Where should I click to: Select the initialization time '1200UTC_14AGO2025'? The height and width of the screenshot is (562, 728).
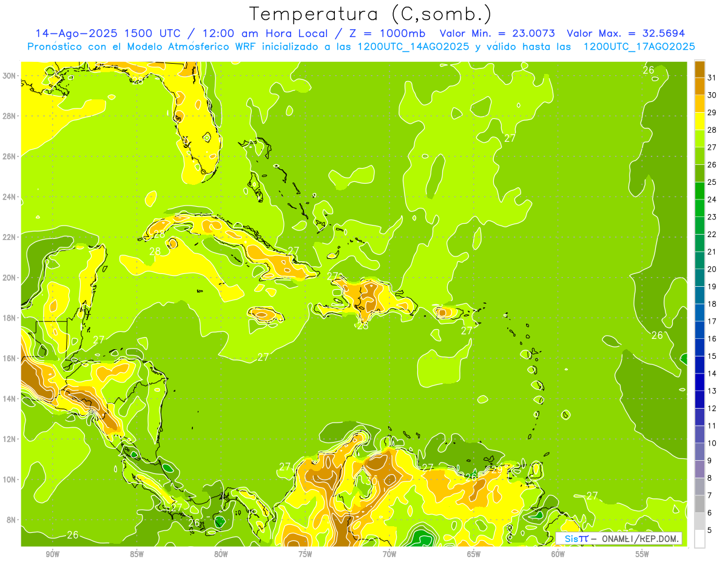[413, 46]
